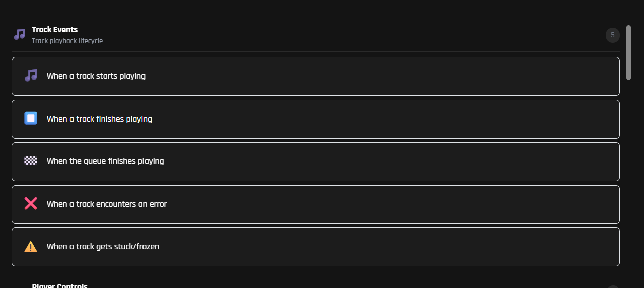Collapse the Track Events section title

[x=54, y=30]
